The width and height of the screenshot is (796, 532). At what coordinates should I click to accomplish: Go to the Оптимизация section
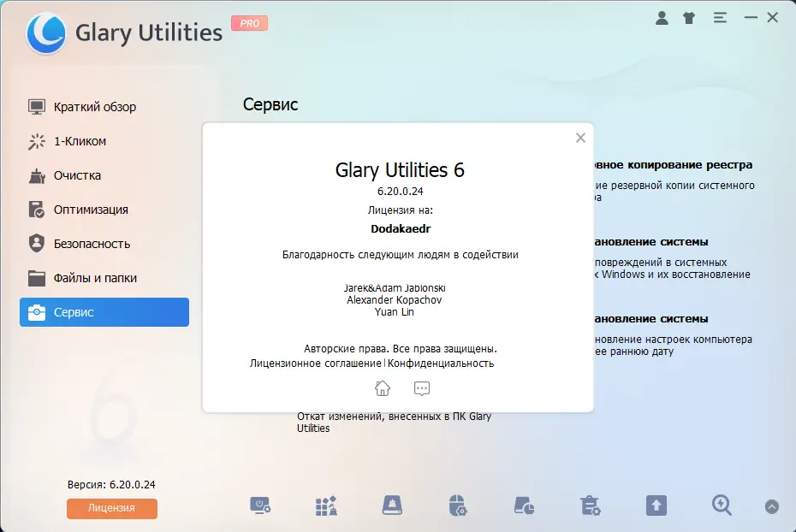click(x=104, y=210)
